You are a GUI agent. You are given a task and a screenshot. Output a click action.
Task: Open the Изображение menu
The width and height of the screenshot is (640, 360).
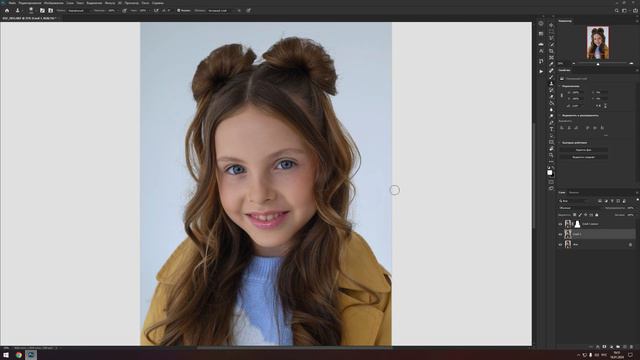pos(54,3)
